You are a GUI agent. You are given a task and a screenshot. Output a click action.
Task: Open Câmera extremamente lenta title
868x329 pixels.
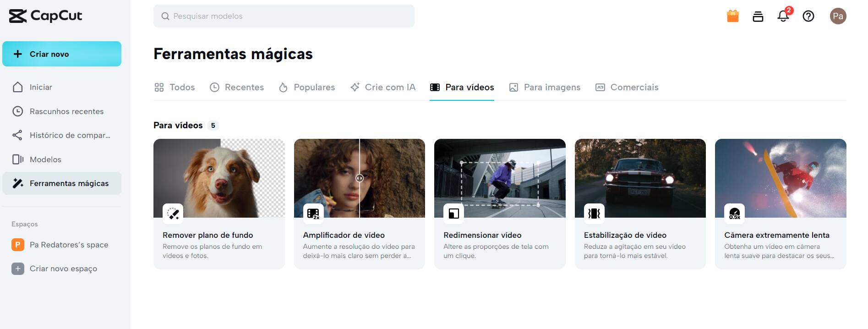point(777,235)
